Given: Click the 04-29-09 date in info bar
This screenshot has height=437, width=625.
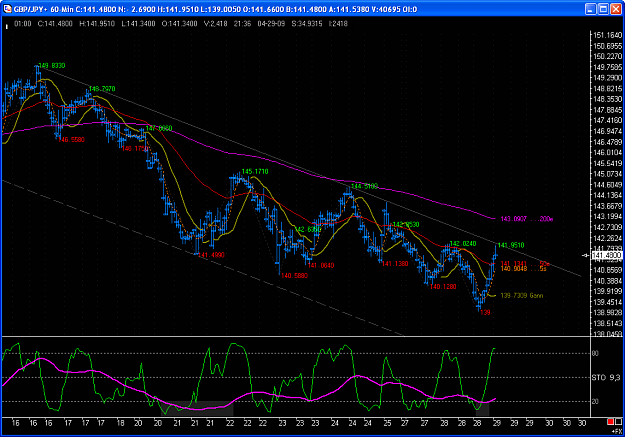Looking at the screenshot, I should [271, 24].
